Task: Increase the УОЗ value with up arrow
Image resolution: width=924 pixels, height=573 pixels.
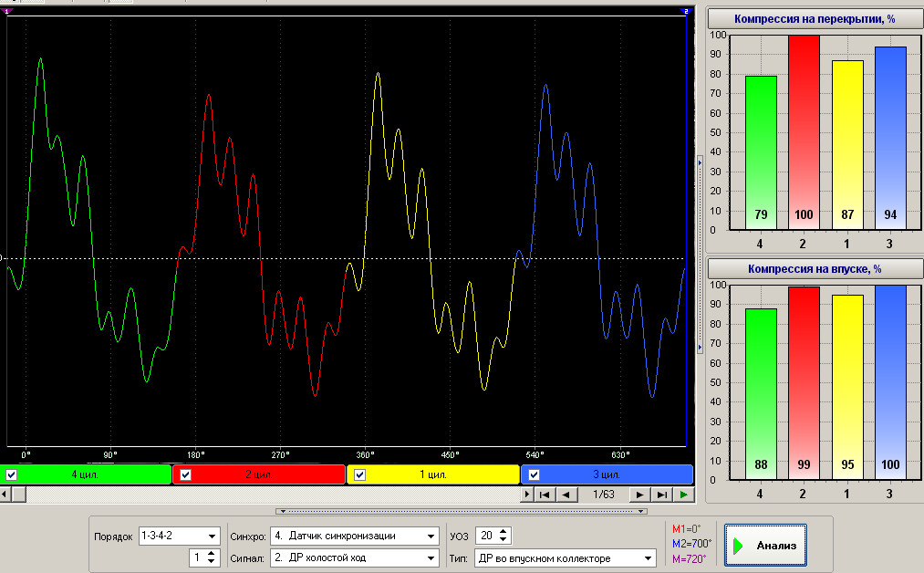Action: point(503,532)
